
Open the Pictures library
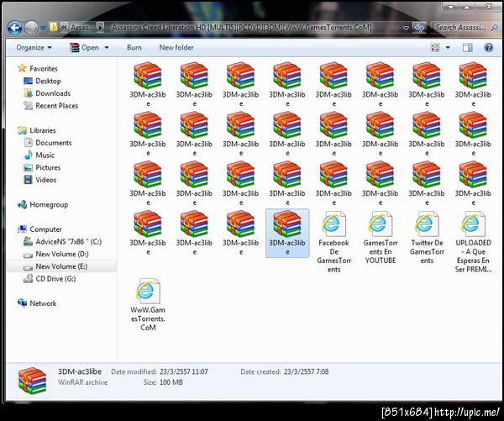[x=42, y=167]
